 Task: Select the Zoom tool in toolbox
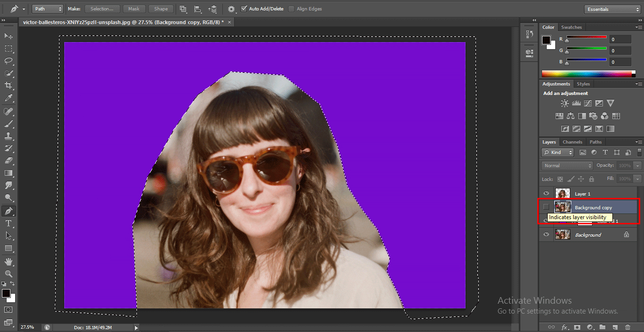click(8, 274)
